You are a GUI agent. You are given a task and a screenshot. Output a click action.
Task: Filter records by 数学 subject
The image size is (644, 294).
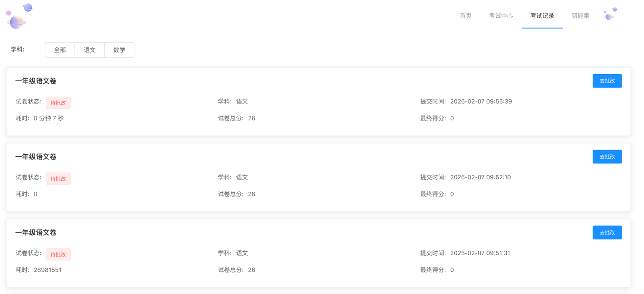tap(119, 50)
